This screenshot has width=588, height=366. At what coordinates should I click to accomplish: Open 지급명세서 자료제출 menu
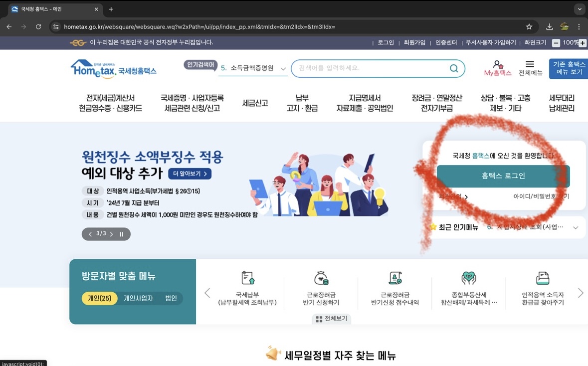tap(365, 103)
